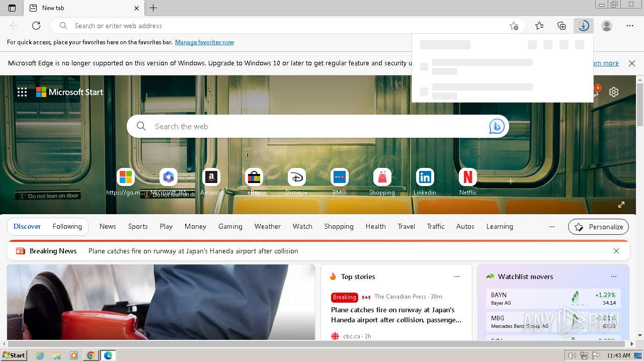644x362 pixels.
Task: Refresh the current page
Action: [x=36, y=26]
